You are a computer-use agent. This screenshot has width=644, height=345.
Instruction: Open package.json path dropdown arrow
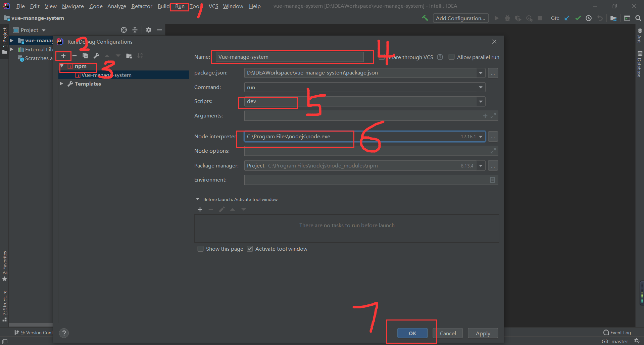point(481,73)
